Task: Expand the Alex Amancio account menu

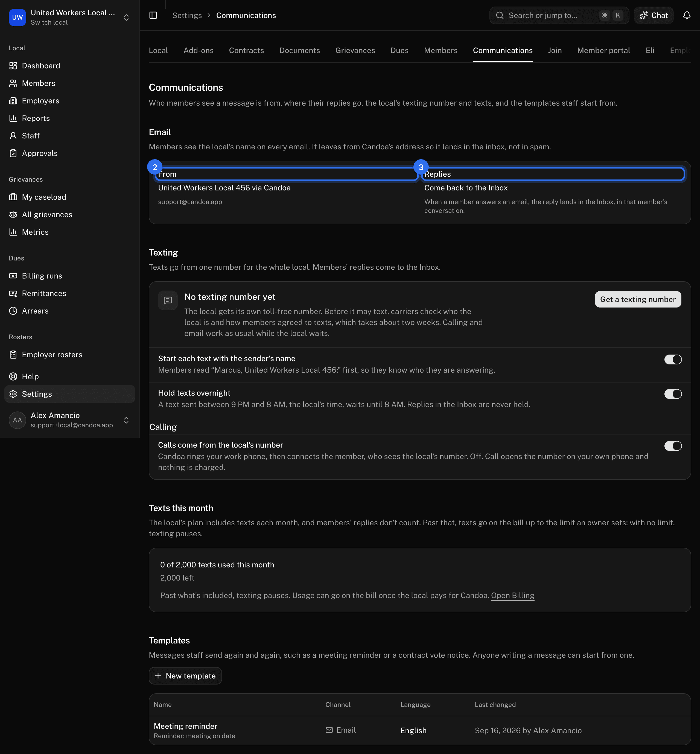Action: pos(127,420)
